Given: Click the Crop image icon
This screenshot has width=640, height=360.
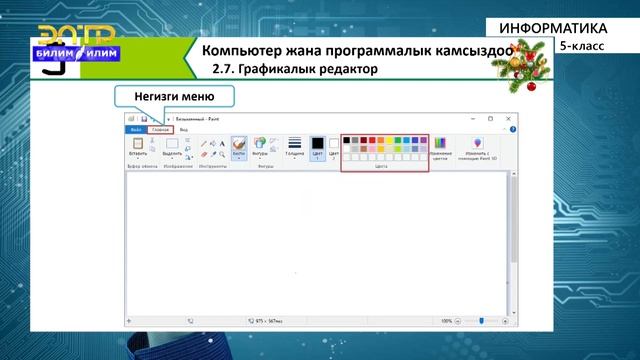Looking at the screenshot, I should (x=187, y=140).
